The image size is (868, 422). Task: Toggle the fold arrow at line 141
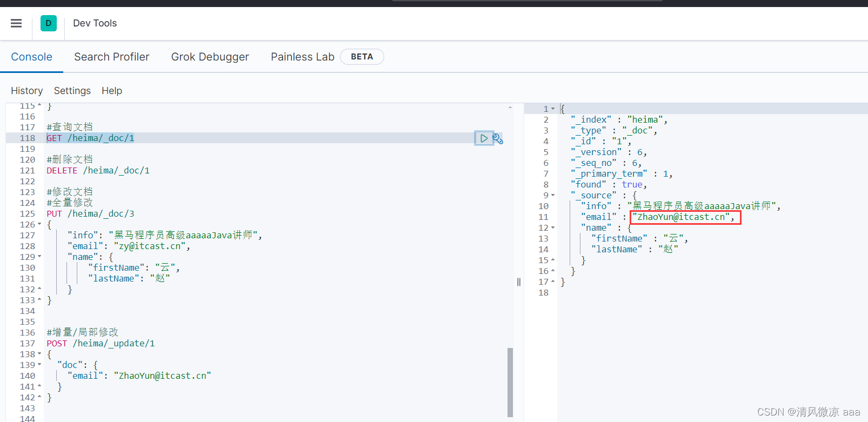tap(39, 386)
